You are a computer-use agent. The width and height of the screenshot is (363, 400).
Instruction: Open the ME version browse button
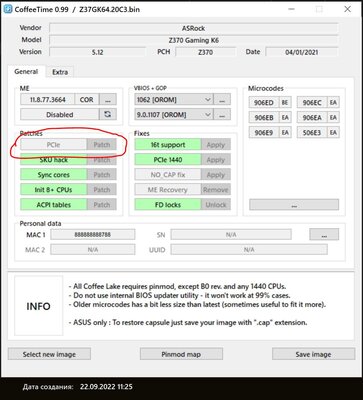click(108, 99)
